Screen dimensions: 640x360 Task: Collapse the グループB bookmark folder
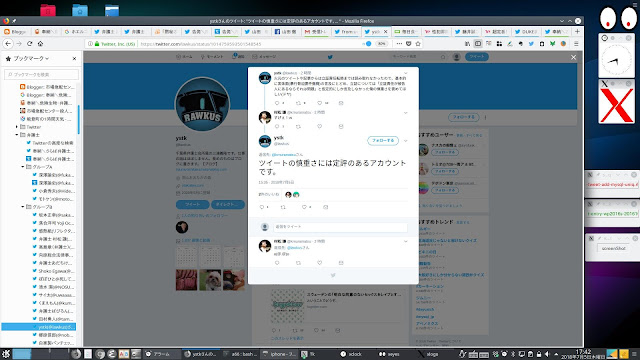click(x=23, y=207)
